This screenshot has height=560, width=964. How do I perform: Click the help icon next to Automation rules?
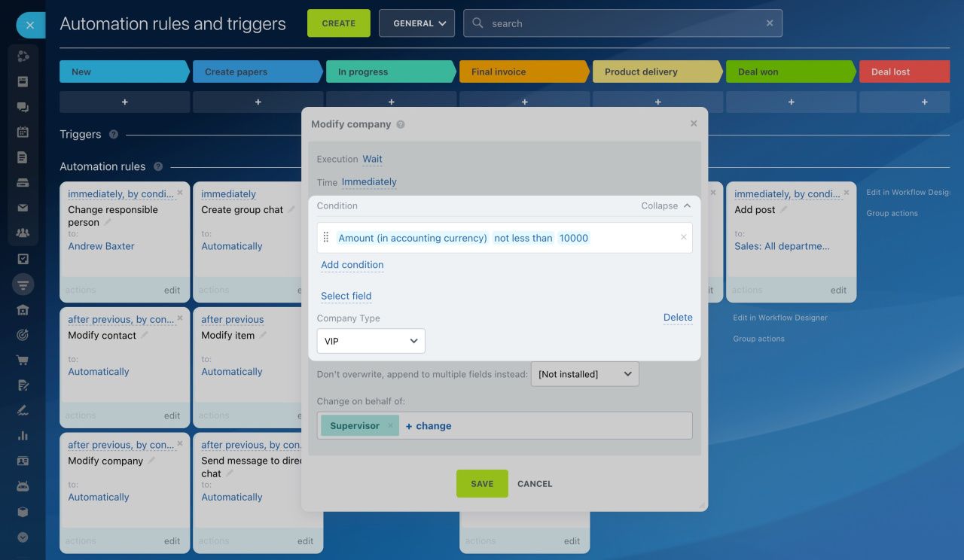(158, 167)
